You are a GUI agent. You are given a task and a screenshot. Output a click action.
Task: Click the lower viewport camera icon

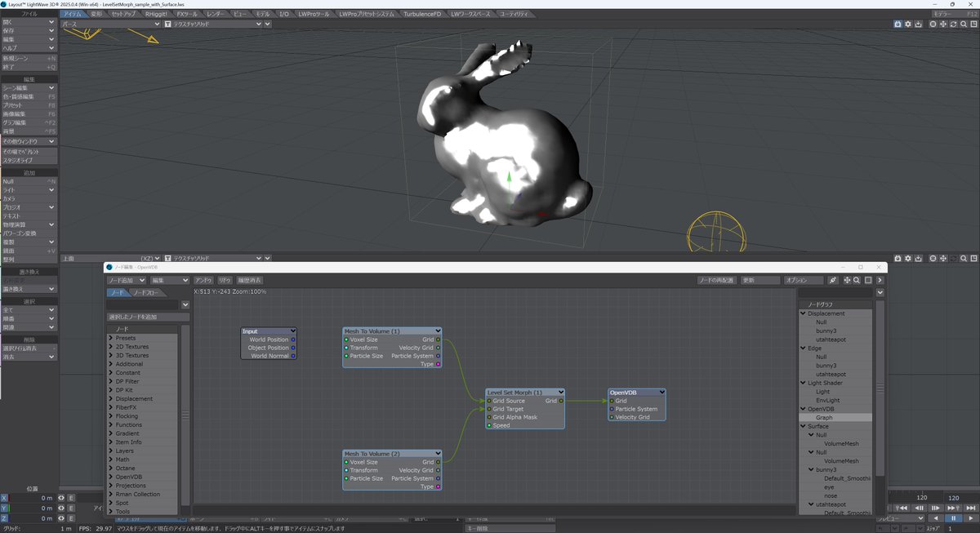coord(898,258)
